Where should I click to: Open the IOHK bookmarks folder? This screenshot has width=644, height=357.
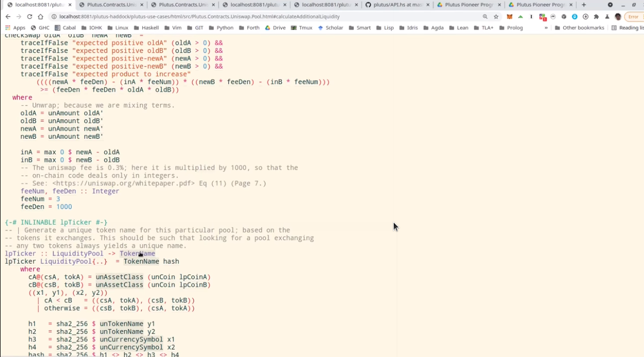coord(92,28)
